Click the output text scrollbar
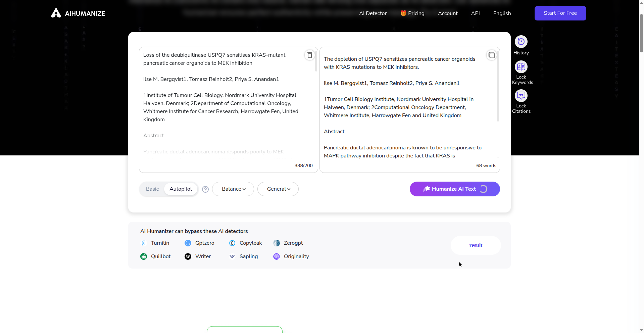 (x=498, y=87)
